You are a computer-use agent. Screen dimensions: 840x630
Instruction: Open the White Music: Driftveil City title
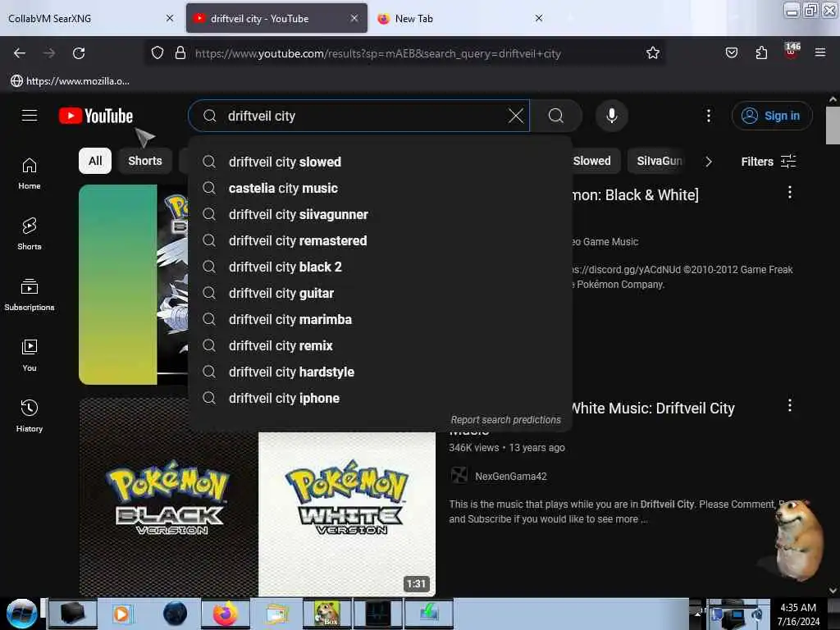654,409
